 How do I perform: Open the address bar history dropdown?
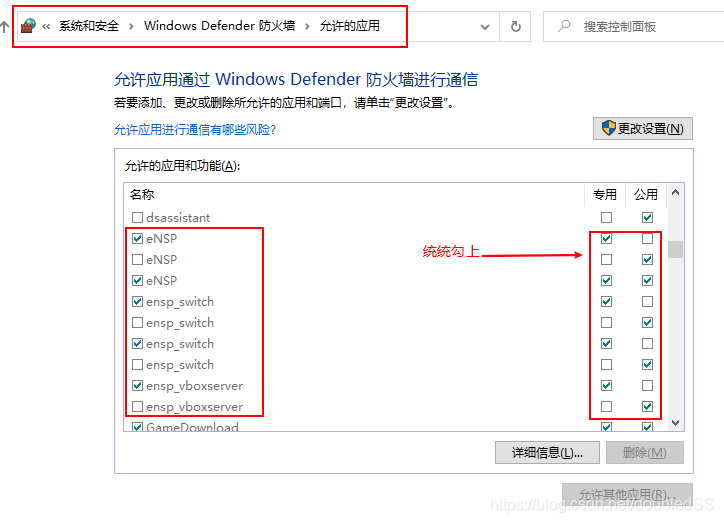point(485,27)
